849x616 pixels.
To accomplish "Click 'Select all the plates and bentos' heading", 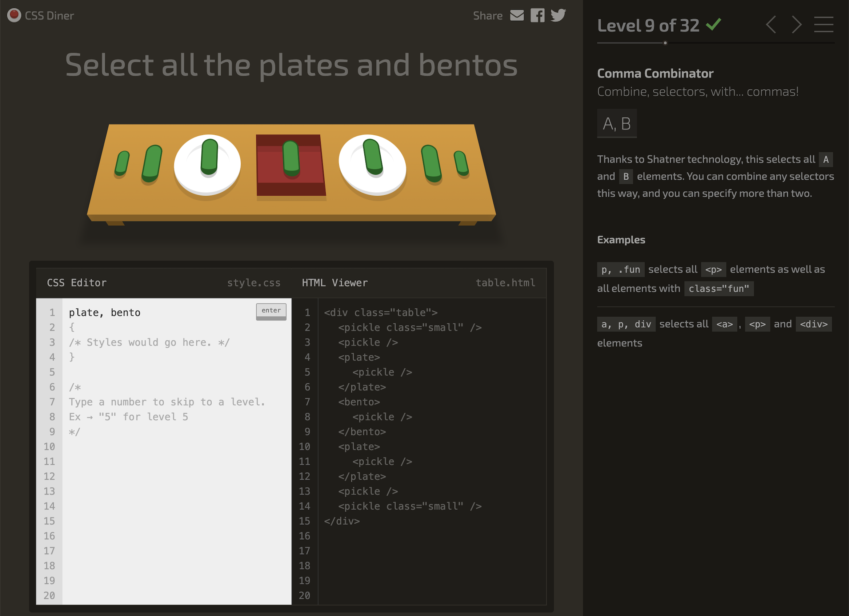I will tap(291, 65).
